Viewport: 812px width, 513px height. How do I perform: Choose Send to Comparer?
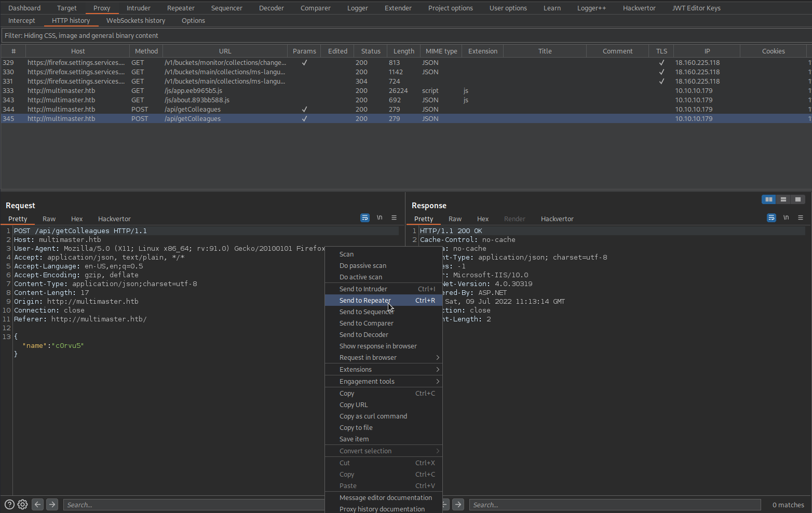pos(383,323)
